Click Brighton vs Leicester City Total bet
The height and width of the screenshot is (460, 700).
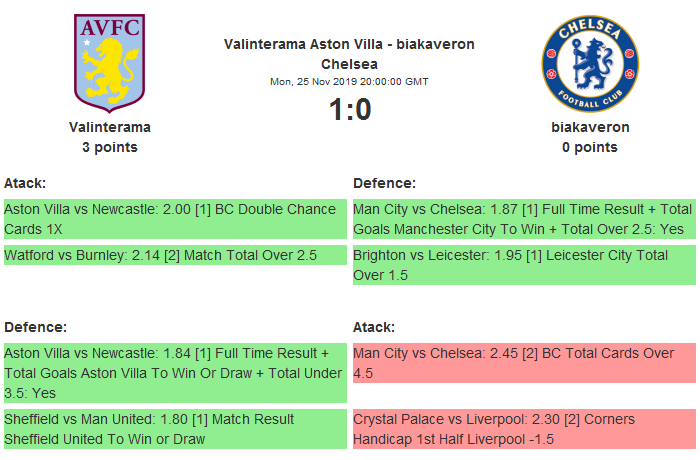click(523, 265)
